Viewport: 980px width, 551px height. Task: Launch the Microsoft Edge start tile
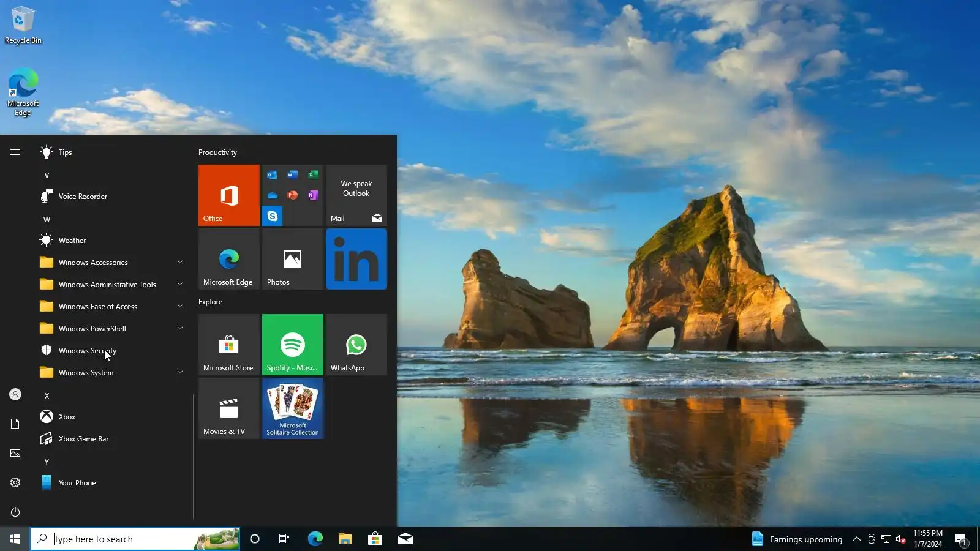[x=228, y=259]
